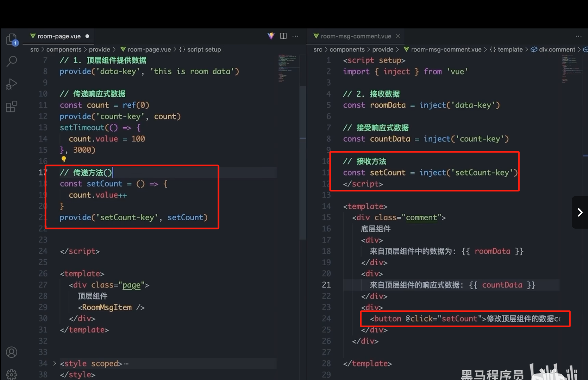Click the lightbulb code action icon
Image resolution: width=588 pixels, height=380 pixels.
[x=64, y=159]
